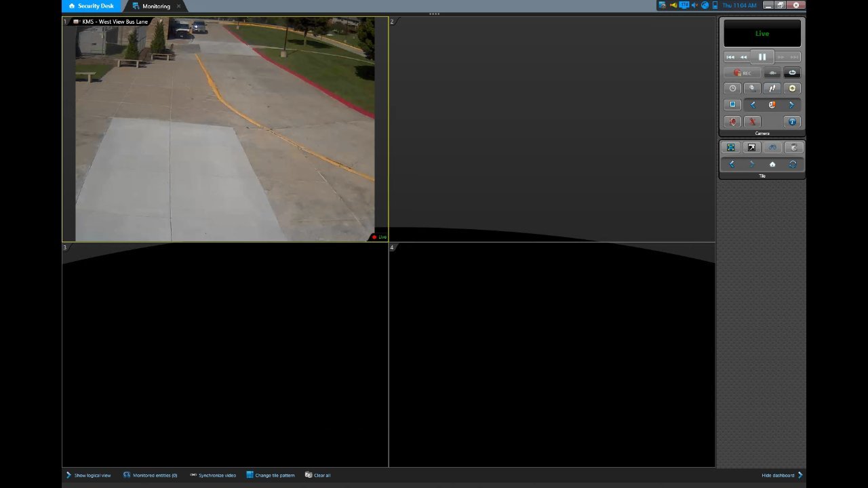Click the blue device tray icon

point(715,5)
